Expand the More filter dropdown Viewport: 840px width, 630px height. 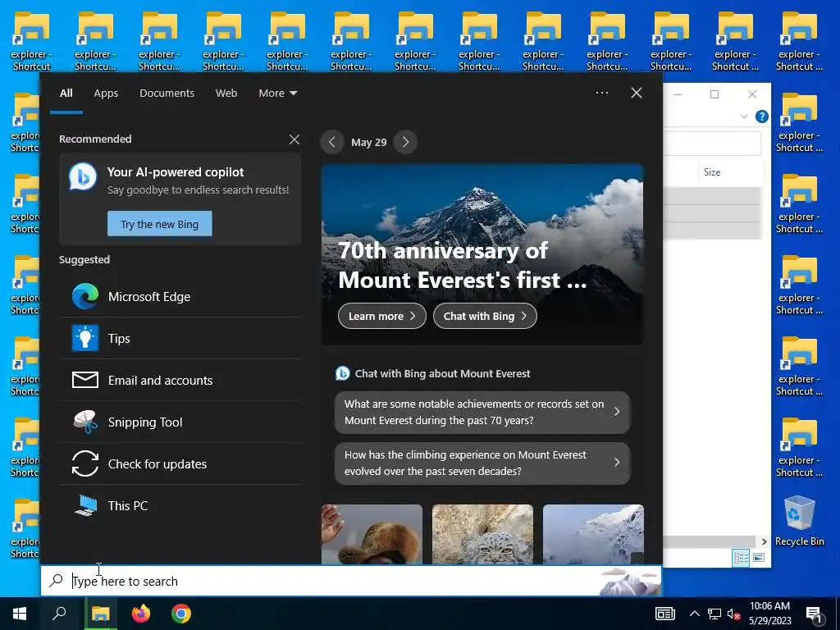[277, 93]
